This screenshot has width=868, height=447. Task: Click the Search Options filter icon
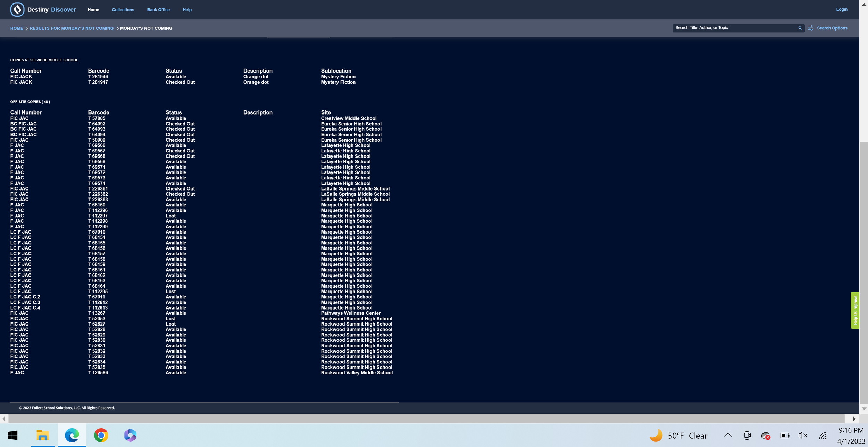point(811,28)
